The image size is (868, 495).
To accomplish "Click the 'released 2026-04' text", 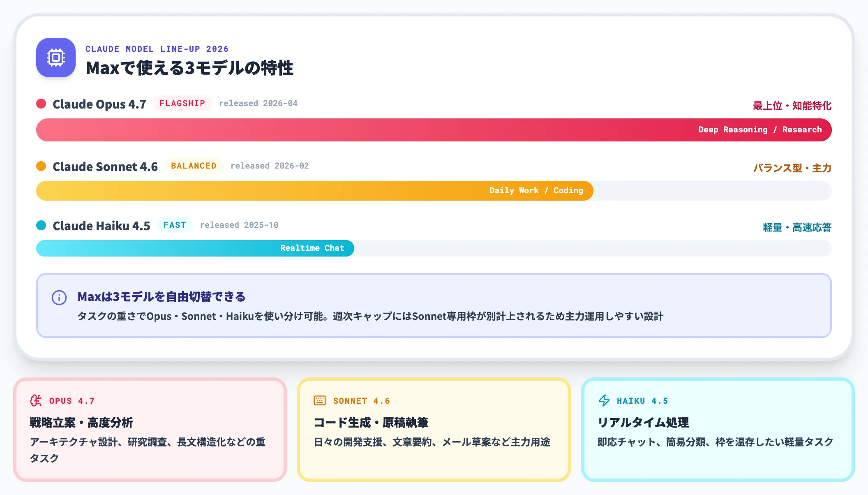I will pyautogui.click(x=258, y=104).
